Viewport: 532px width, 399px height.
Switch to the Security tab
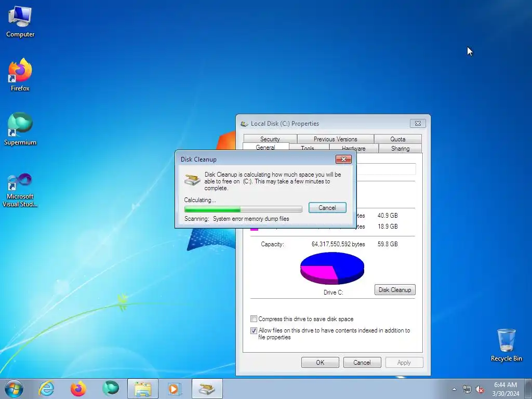click(x=270, y=139)
